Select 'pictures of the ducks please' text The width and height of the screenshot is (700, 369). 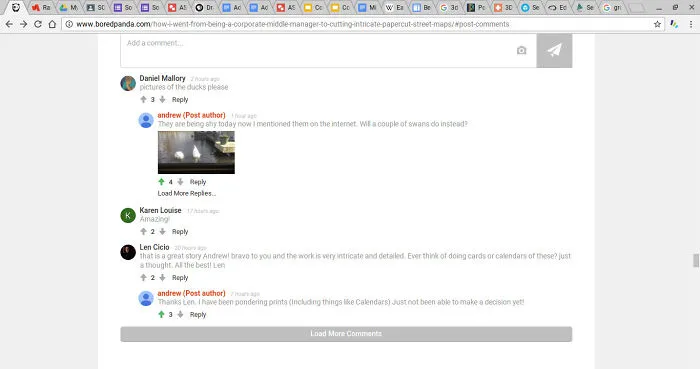(183, 87)
